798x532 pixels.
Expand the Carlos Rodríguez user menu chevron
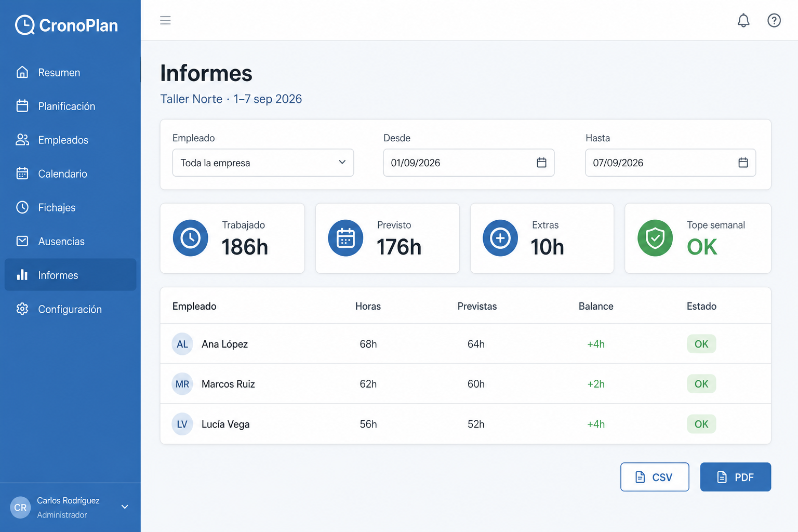125,507
